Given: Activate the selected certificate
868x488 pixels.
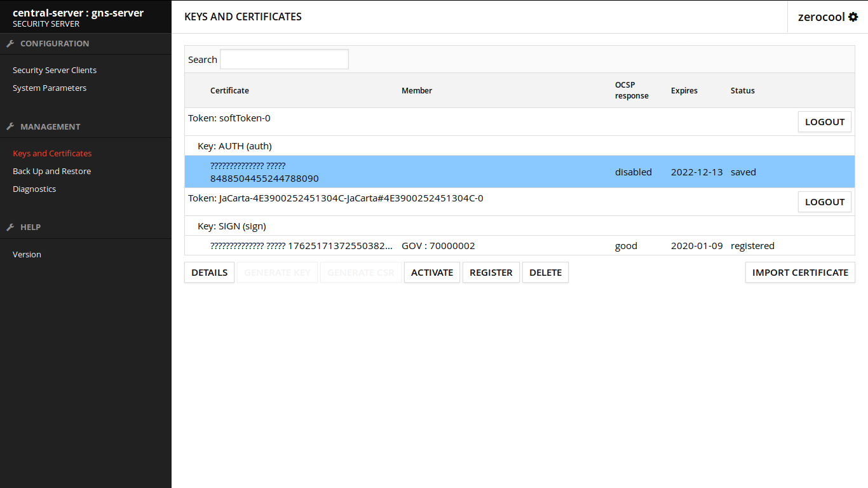Looking at the screenshot, I should (431, 273).
